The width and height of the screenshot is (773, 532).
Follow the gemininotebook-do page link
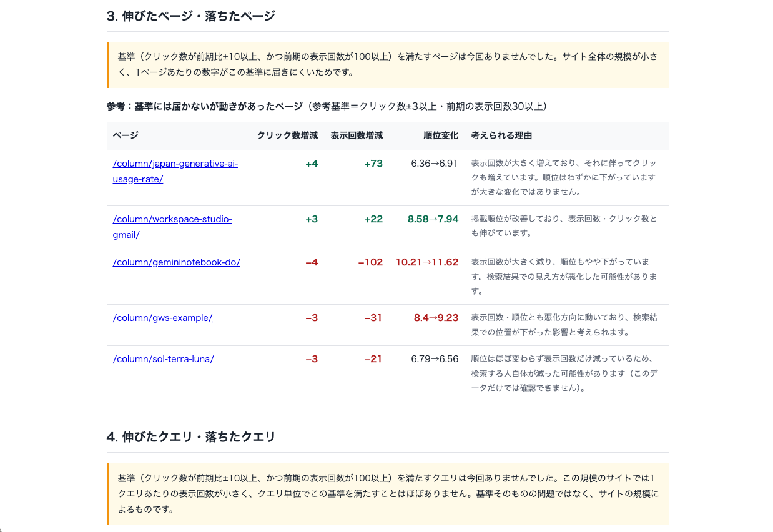pyautogui.click(x=177, y=262)
